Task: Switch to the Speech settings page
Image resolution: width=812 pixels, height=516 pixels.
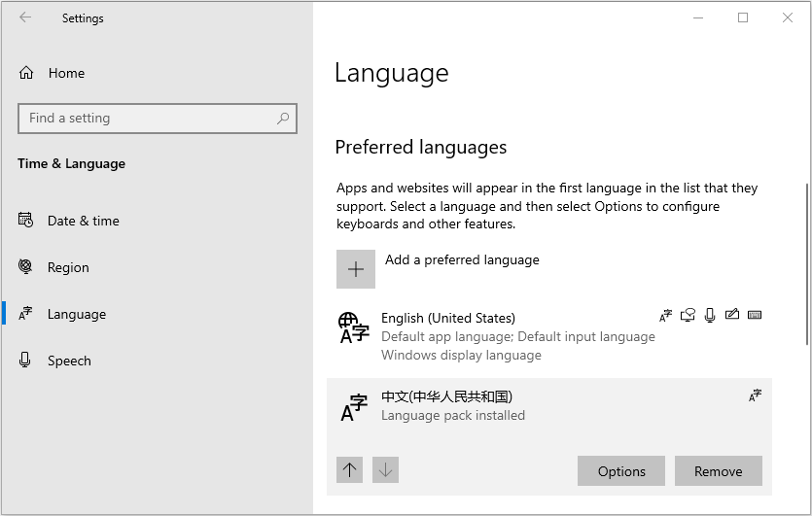Action: [69, 361]
